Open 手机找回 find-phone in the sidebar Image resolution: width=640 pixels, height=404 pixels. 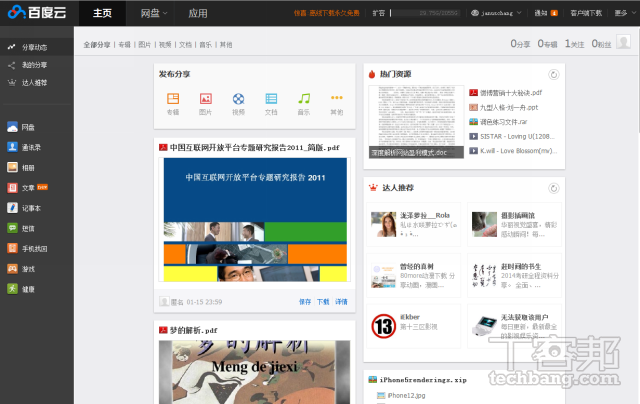[27, 249]
